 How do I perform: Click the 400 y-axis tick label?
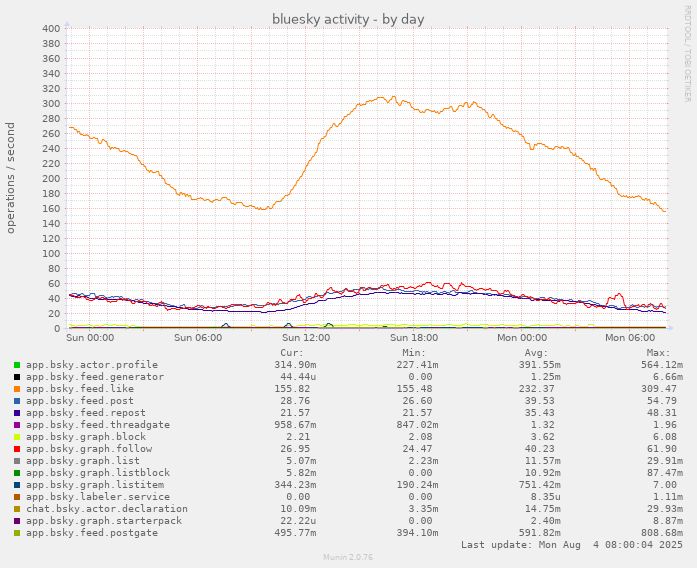coord(51,29)
